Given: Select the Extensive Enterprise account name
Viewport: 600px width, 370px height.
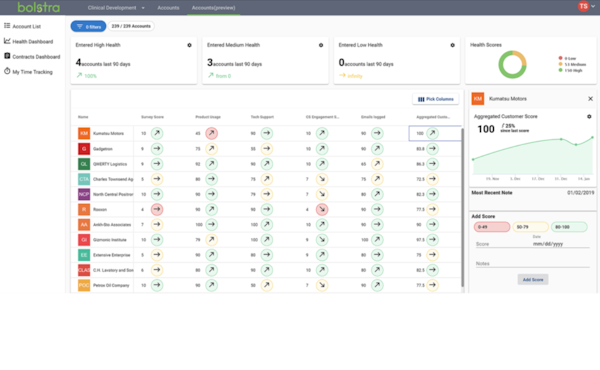Looking at the screenshot, I should pyautogui.click(x=111, y=255).
